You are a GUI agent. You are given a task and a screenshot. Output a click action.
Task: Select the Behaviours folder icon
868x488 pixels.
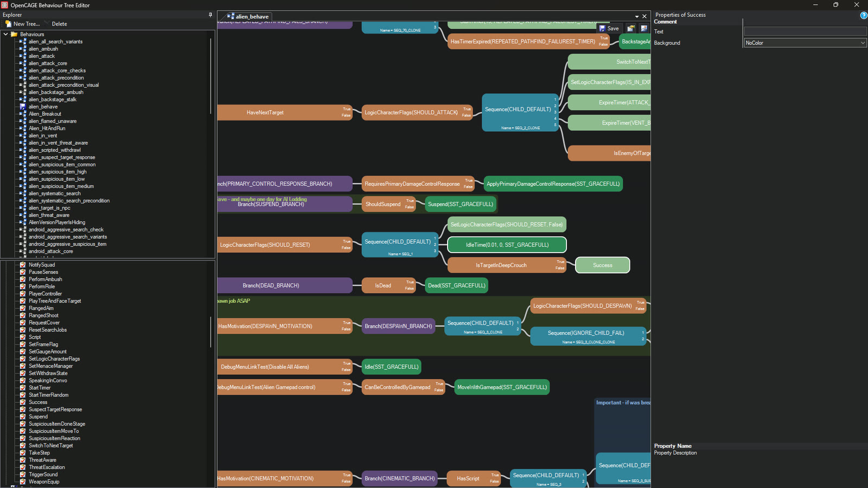[14, 34]
